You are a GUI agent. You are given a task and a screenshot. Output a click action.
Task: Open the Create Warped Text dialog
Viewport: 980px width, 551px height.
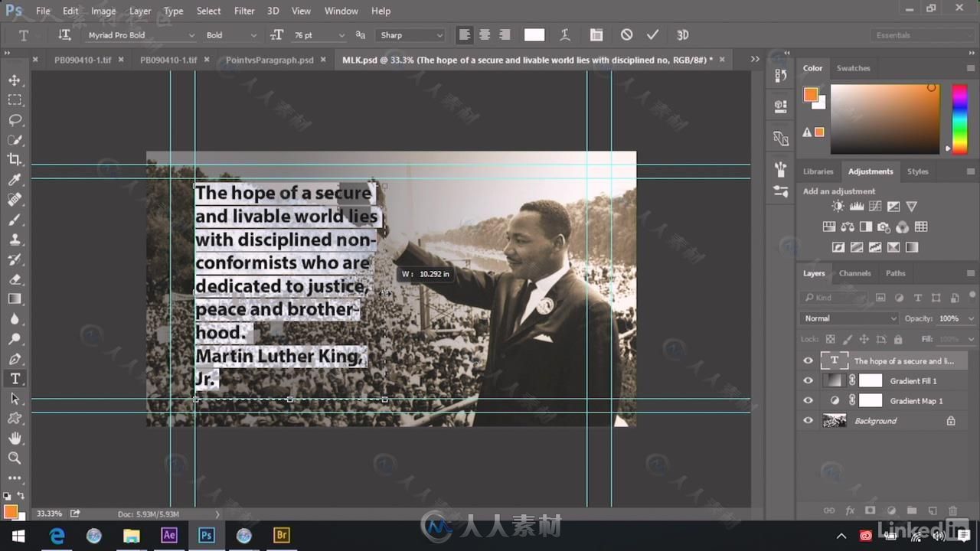(565, 35)
